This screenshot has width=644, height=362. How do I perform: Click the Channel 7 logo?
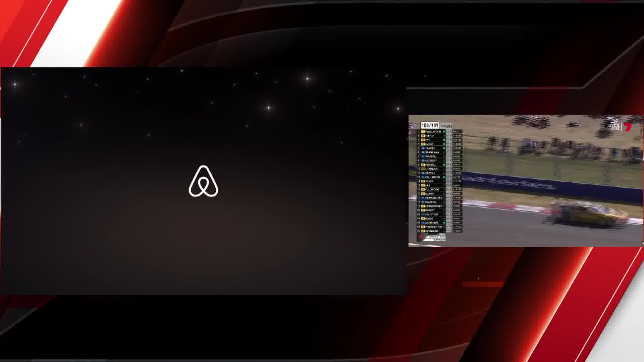point(628,127)
